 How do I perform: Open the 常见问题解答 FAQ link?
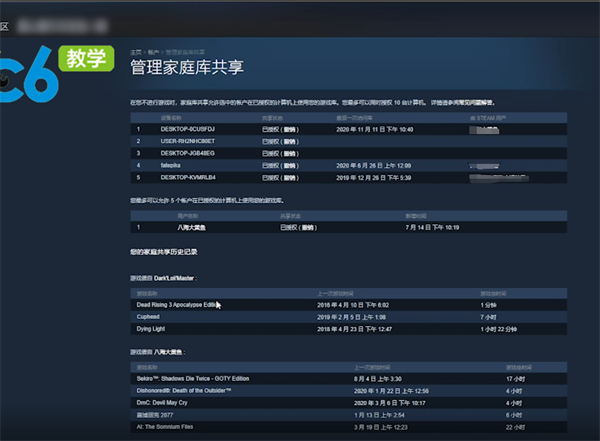pyautogui.click(x=474, y=103)
